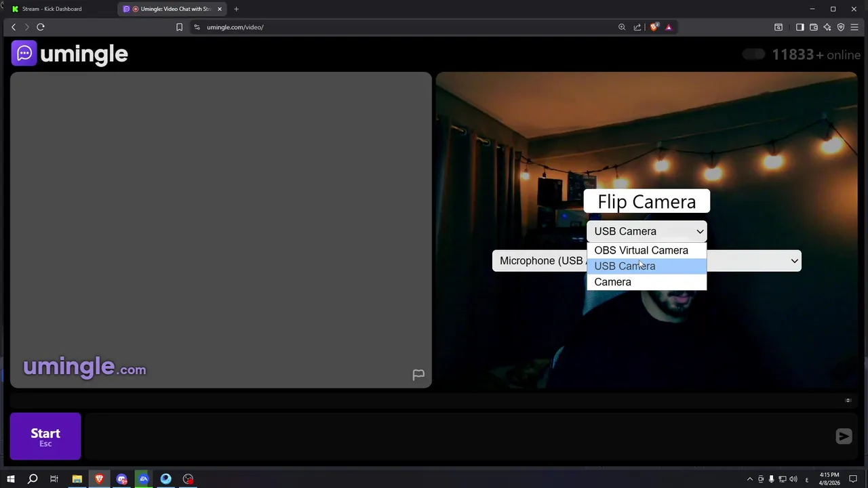Open Brave Leo AI sparkle icon
The height and width of the screenshot is (488, 868).
click(827, 27)
